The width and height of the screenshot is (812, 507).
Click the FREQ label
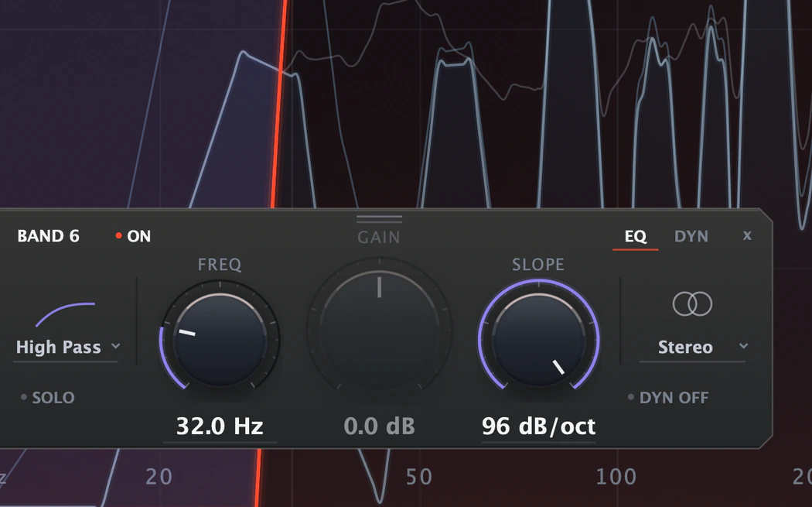point(220,265)
